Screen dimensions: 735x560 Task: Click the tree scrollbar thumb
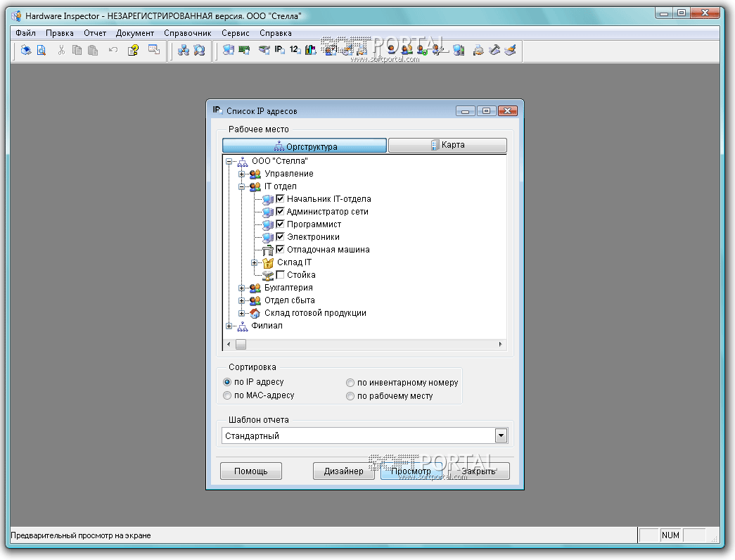click(x=241, y=344)
